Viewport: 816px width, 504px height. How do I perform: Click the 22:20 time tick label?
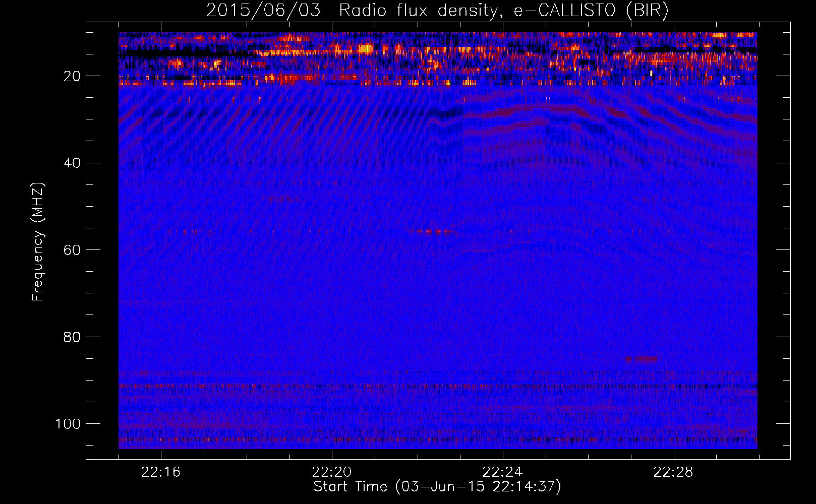pos(331,472)
